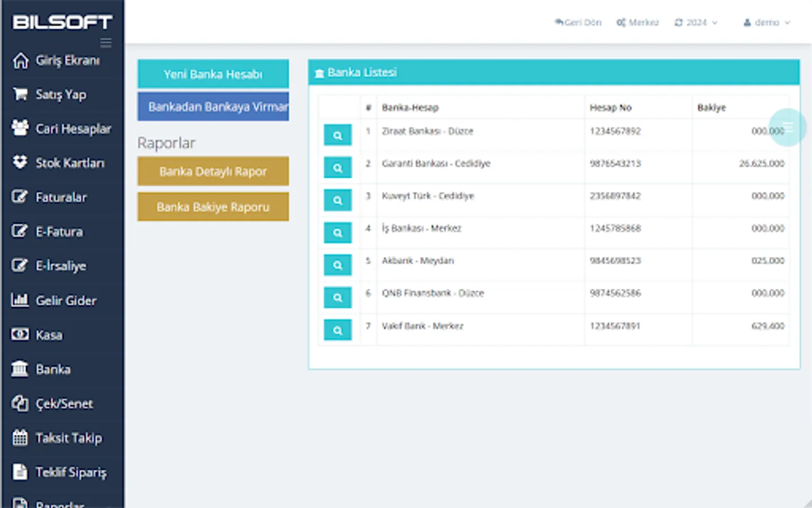This screenshot has width=812, height=508.
Task: Open the Kasa cash register module
Action: [49, 335]
